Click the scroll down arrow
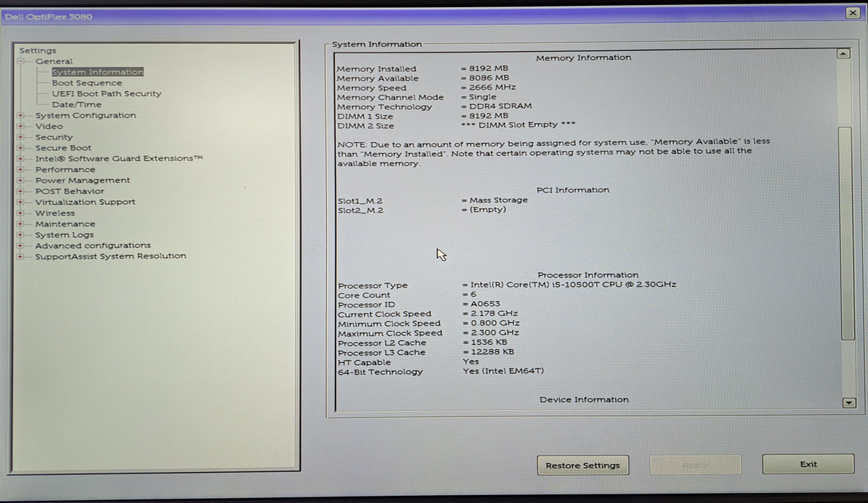868x503 pixels. [x=849, y=403]
